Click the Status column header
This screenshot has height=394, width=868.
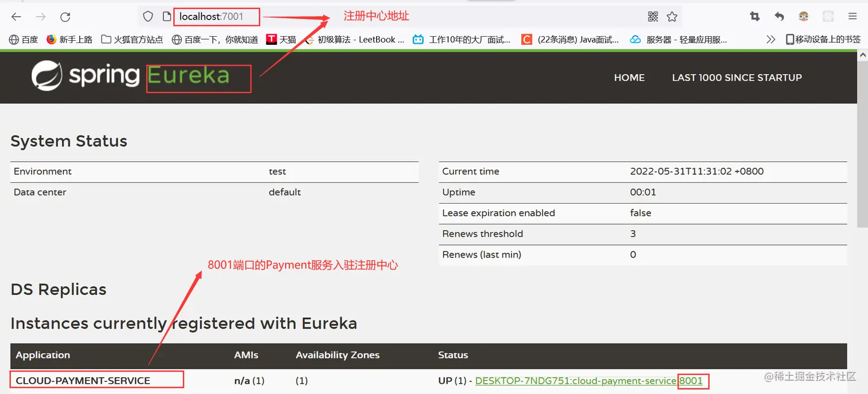click(x=453, y=355)
